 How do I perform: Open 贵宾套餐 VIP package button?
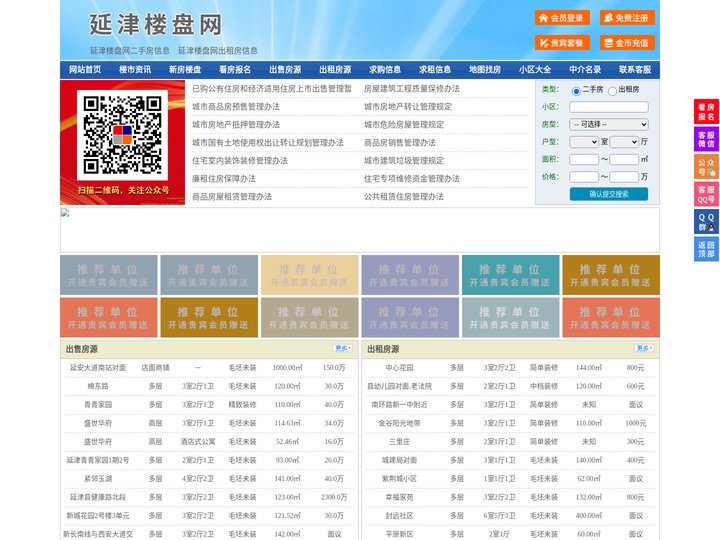click(562, 43)
